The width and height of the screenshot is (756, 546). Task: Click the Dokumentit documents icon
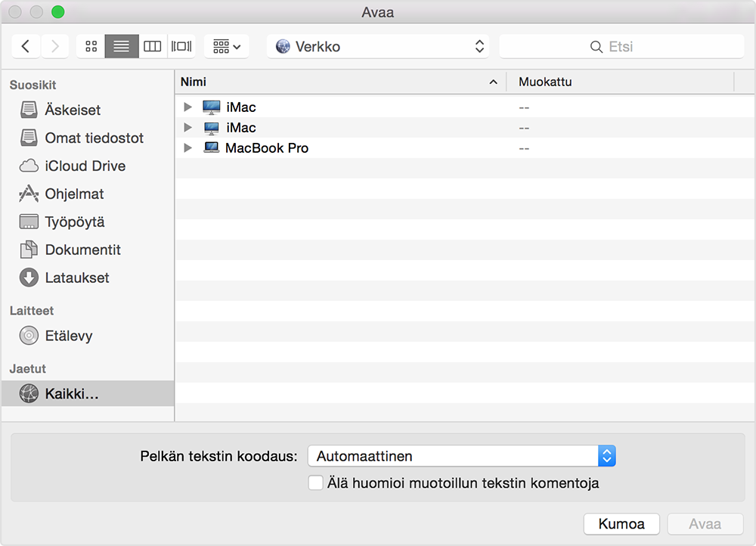point(29,250)
